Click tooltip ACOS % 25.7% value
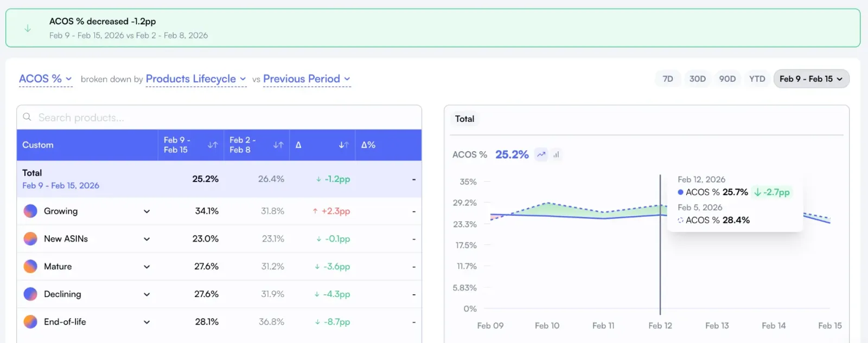This screenshot has width=868, height=343. (x=735, y=192)
